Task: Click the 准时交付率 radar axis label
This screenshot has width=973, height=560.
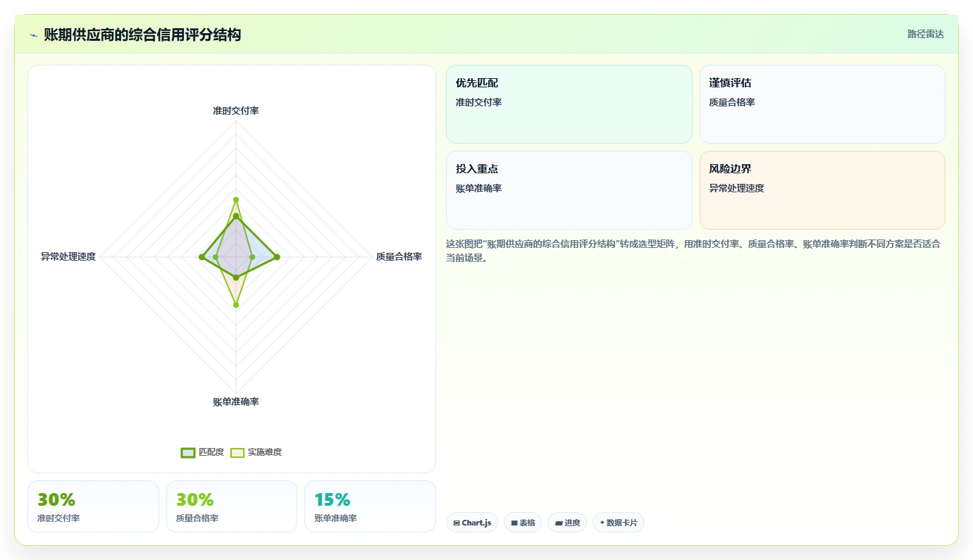Action: coord(236,111)
